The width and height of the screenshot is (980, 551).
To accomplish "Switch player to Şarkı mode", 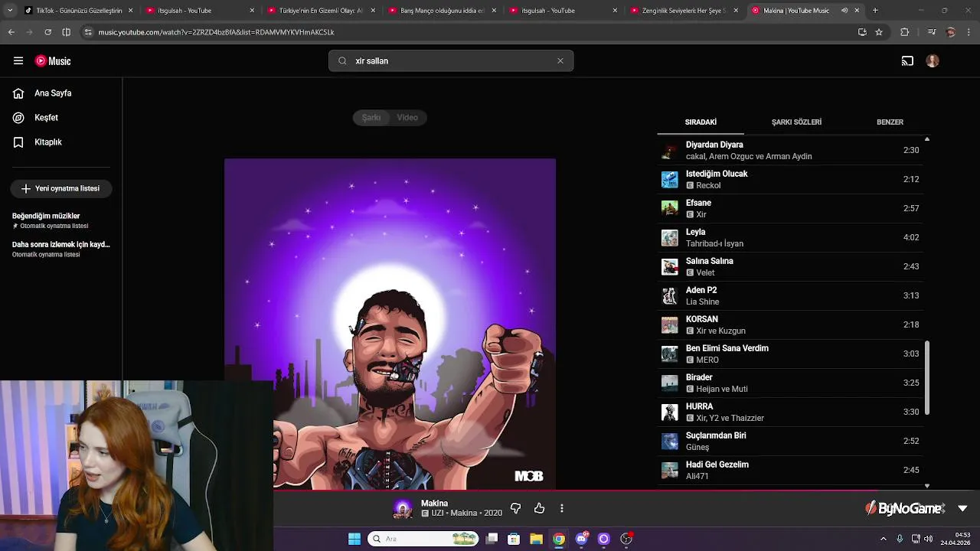I will [x=371, y=117].
